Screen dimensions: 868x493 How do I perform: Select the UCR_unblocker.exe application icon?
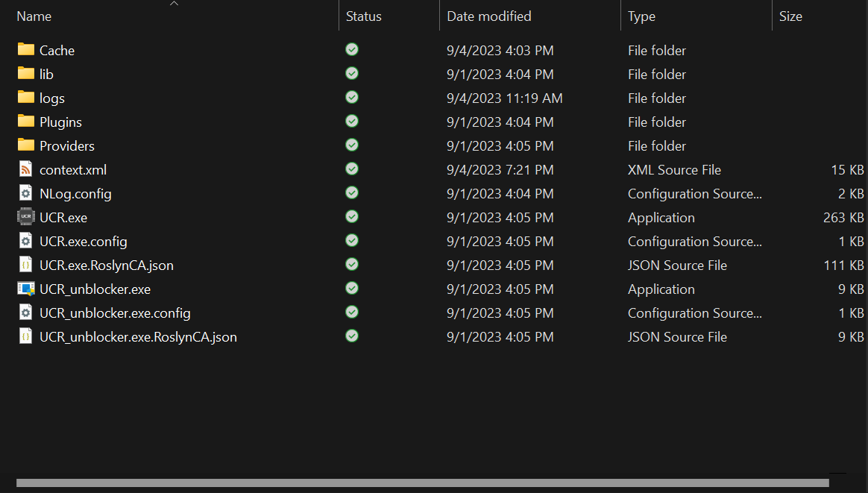pos(26,289)
